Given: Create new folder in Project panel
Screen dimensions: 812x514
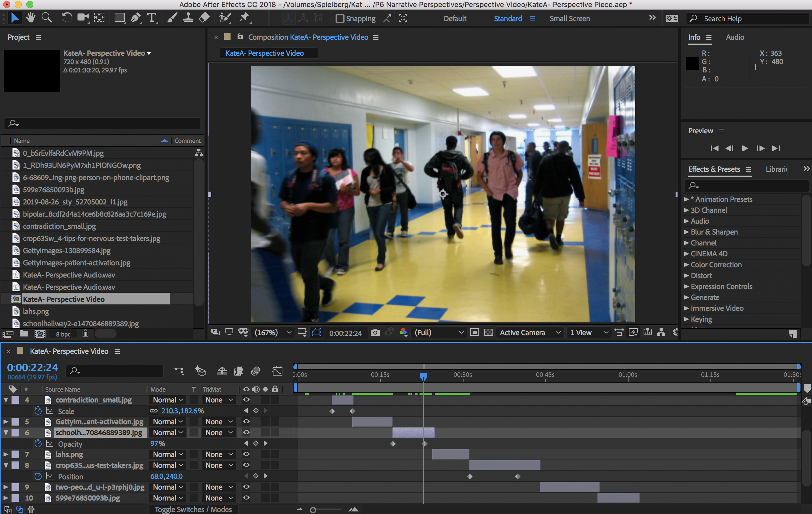Looking at the screenshot, I should (24, 334).
